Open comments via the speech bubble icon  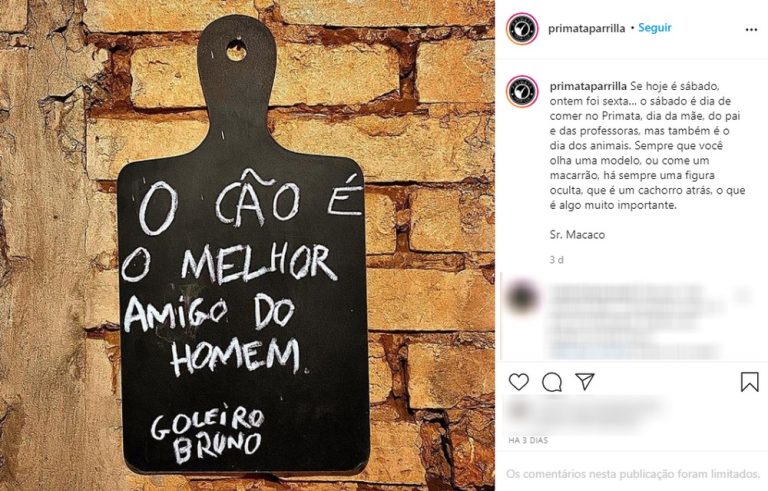(552, 382)
